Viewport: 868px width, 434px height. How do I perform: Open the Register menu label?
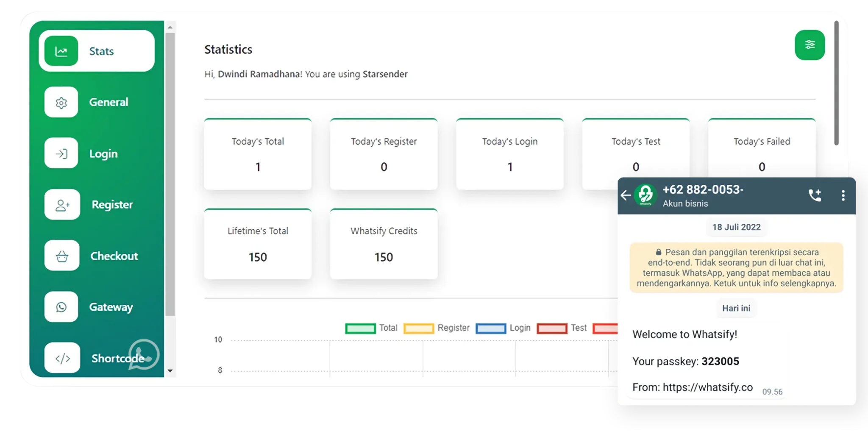pos(112,205)
